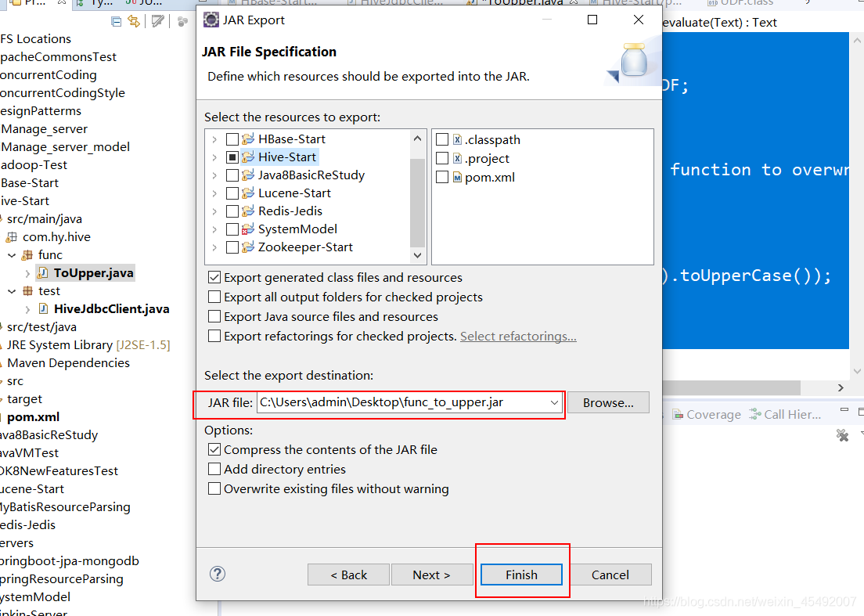
Task: Expand the Hive-Start project node in dialog
Action: click(x=215, y=157)
